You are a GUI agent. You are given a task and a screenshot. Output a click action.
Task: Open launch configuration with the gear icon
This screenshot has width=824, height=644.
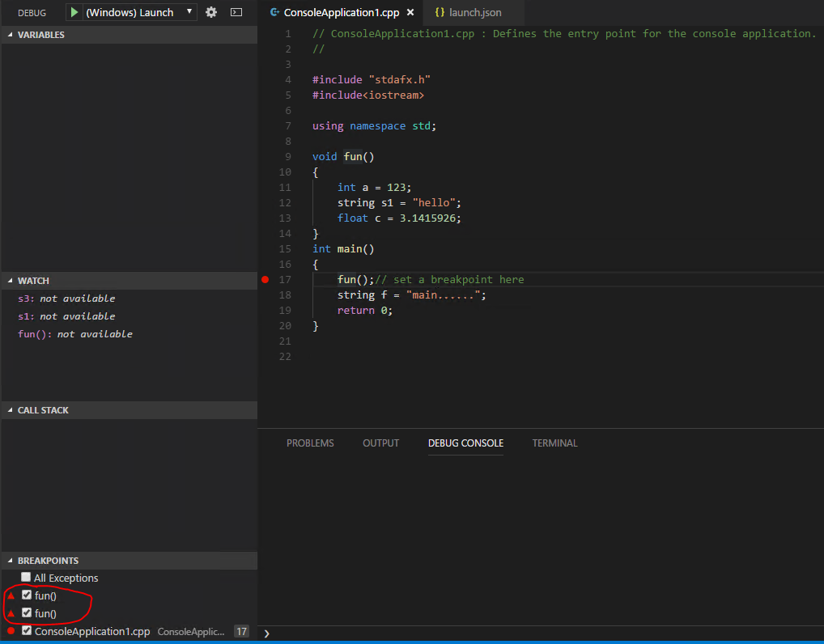pyautogui.click(x=210, y=12)
